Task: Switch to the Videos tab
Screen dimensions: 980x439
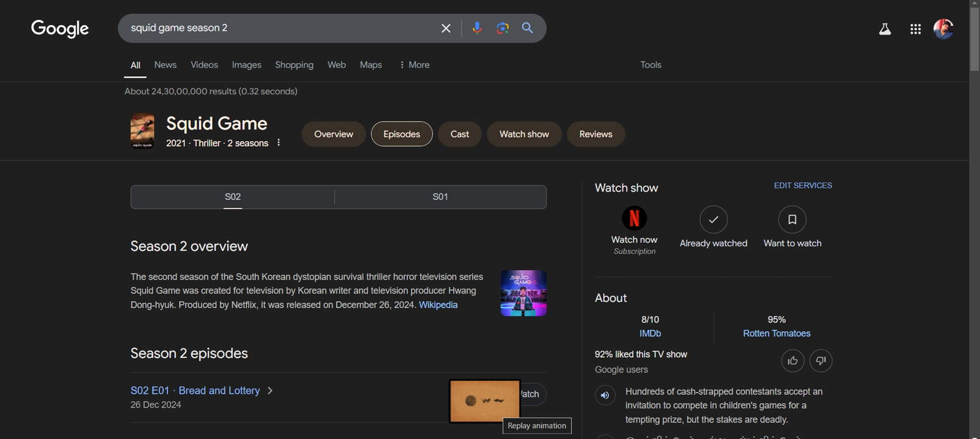Action: coord(204,65)
